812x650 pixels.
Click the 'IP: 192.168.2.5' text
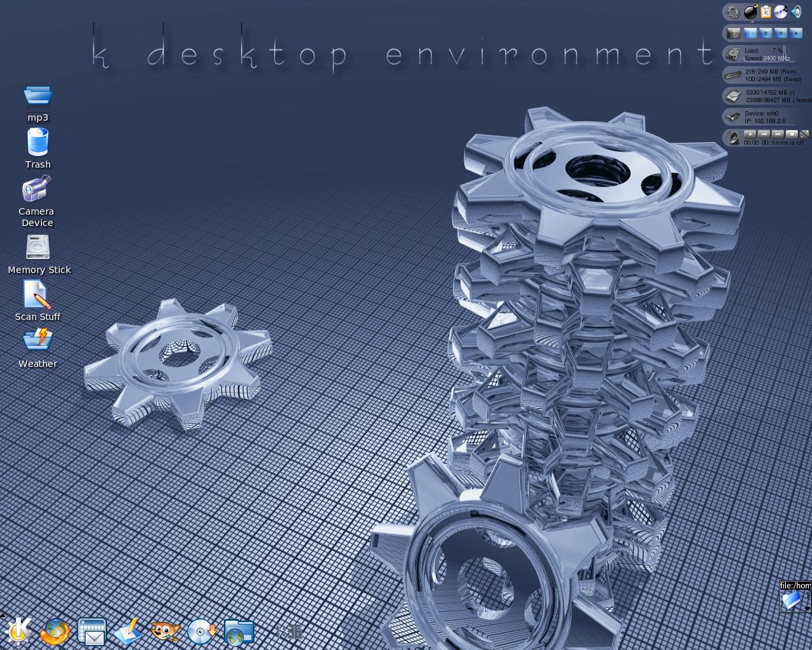pyautogui.click(x=765, y=121)
